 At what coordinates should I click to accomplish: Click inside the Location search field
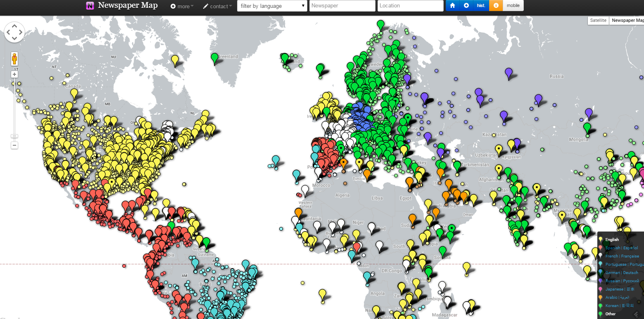[410, 5]
